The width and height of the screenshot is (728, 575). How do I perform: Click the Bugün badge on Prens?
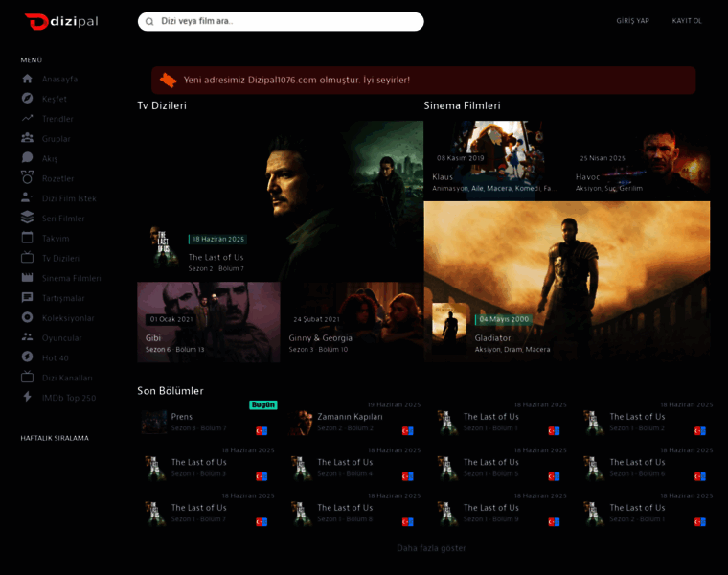click(263, 404)
